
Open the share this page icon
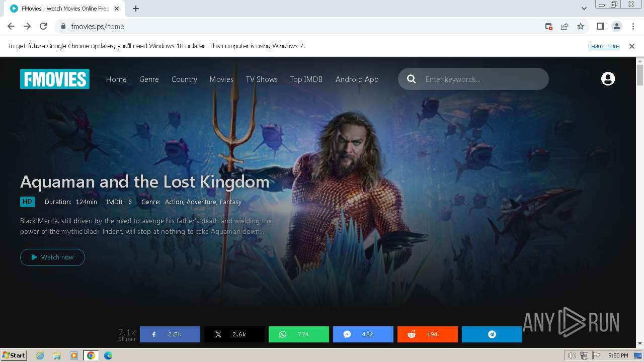[x=565, y=27]
